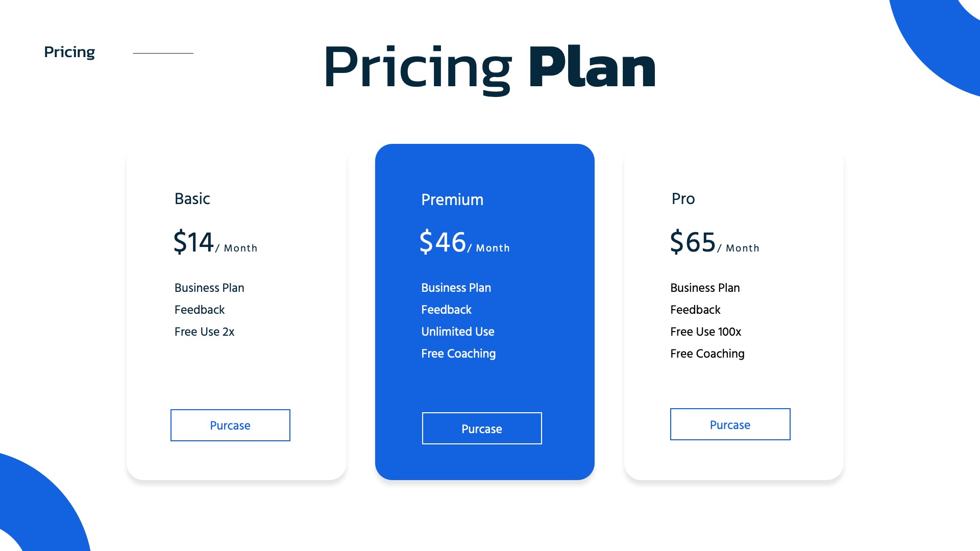
Task: Click the Purcase button on Basic plan
Action: (230, 425)
